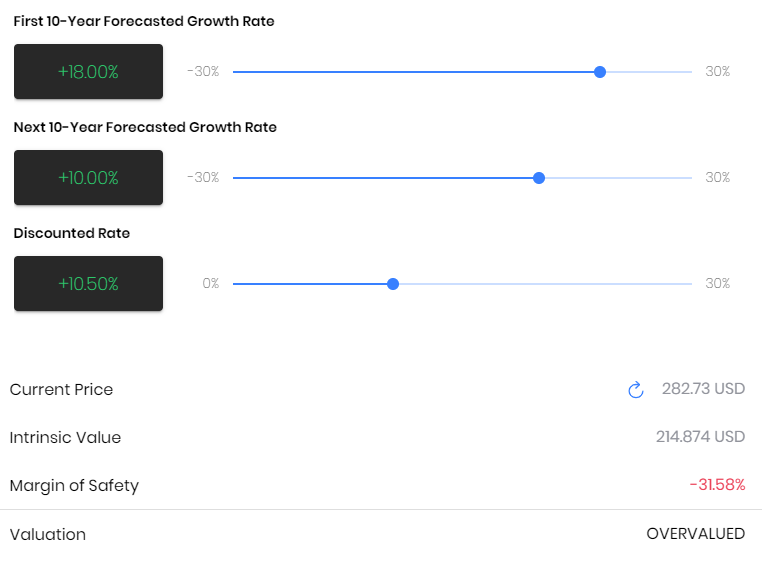Viewport: 775px width, 566px height.
Task: Click the unfilled Discounted Rate track right of the handle
Action: [546, 284]
